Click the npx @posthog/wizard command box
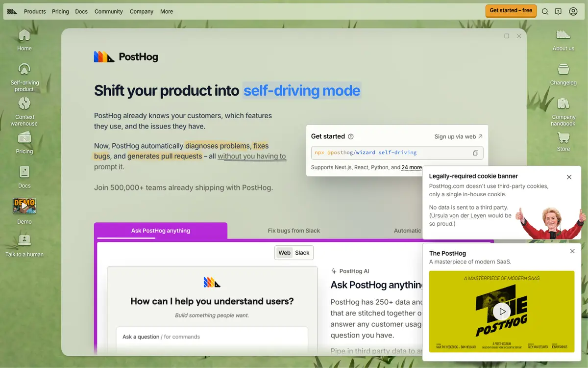The image size is (588, 368). [x=397, y=153]
